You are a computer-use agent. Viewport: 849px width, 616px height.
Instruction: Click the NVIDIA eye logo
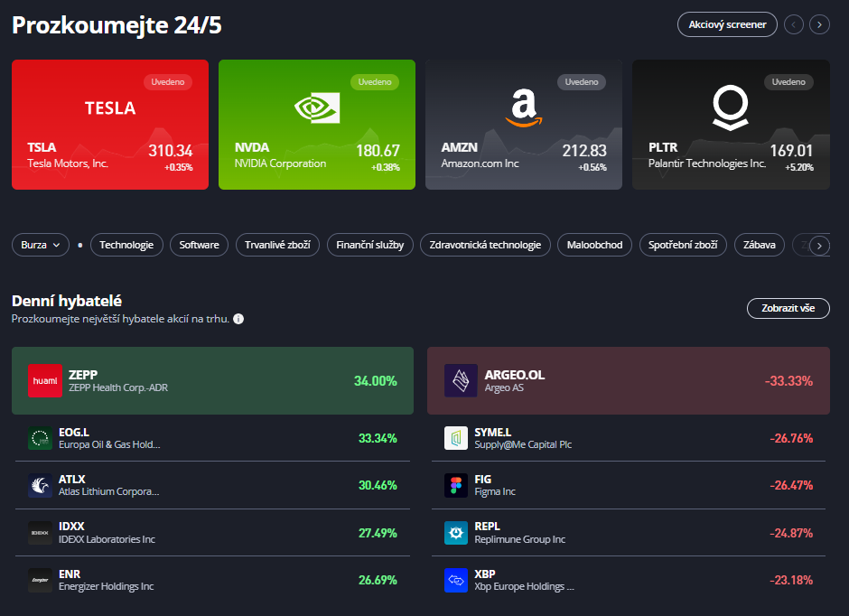[x=317, y=107]
